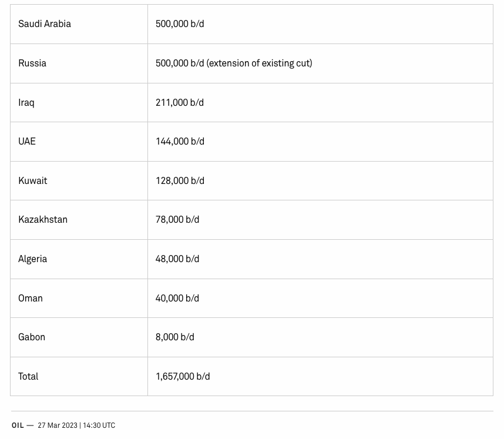Image resolution: width=504 pixels, height=439 pixels.
Task: Click the 48,000 b/d figure
Action: pyautogui.click(x=177, y=259)
